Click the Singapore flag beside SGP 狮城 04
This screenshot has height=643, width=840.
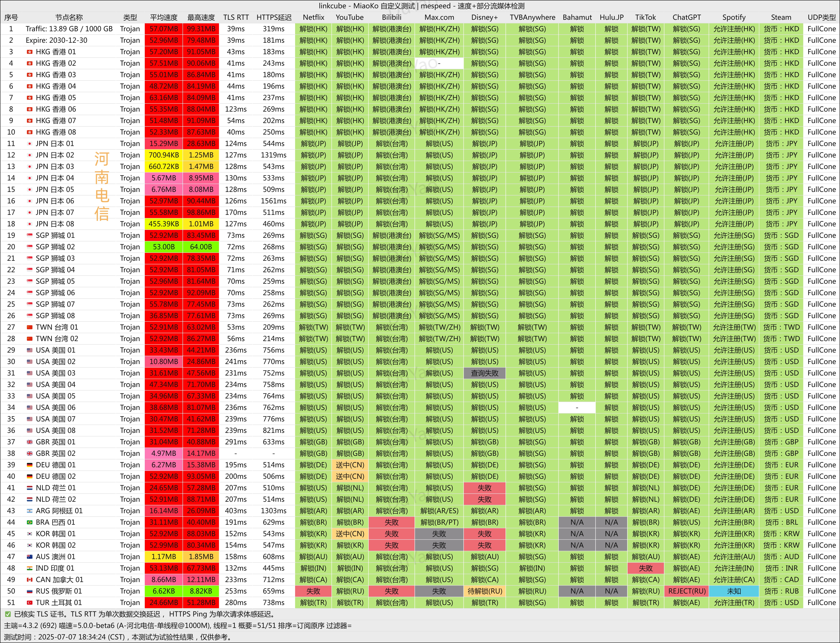pos(29,270)
